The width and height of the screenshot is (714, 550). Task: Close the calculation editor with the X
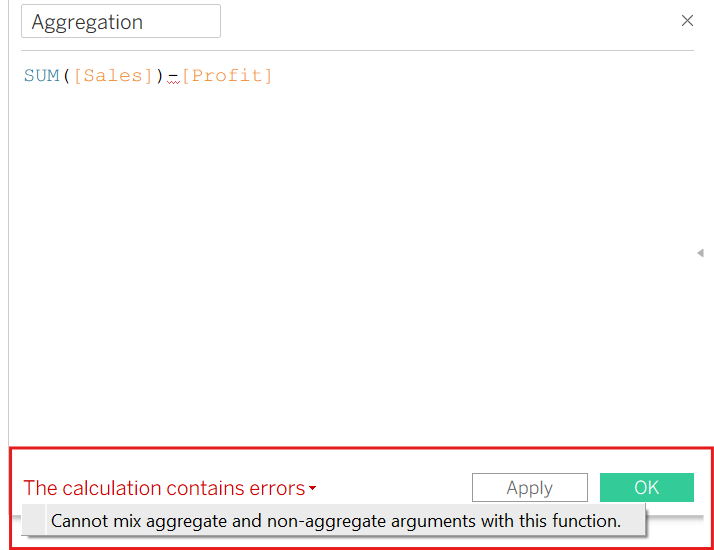687,20
